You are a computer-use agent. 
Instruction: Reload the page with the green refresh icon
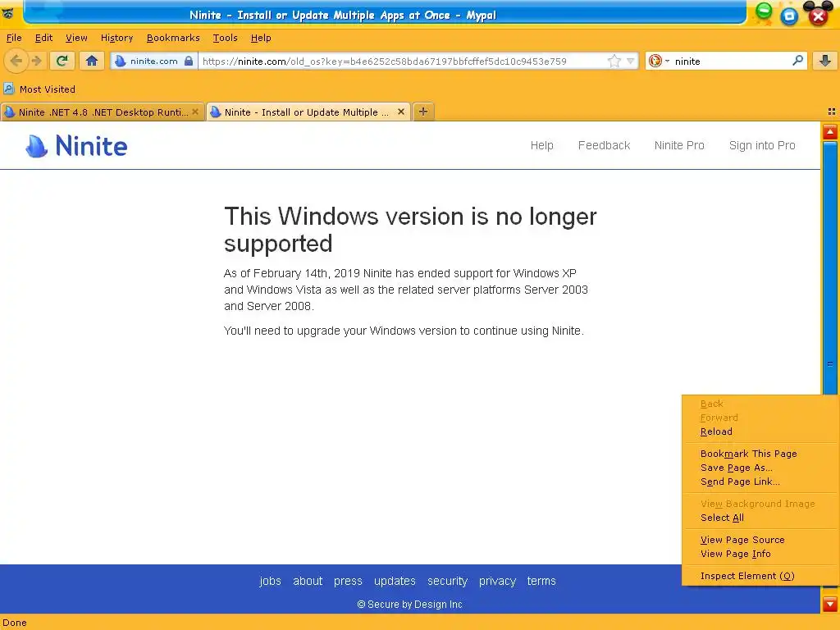(62, 61)
